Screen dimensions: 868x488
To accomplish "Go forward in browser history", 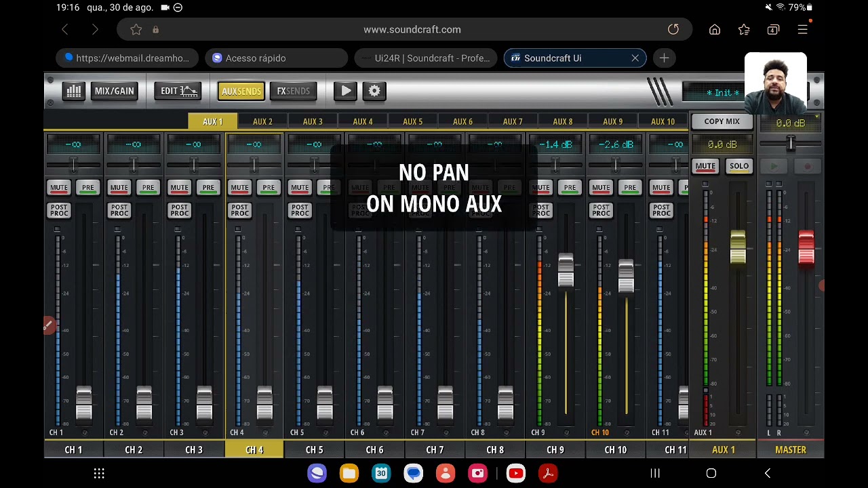I will tap(95, 30).
